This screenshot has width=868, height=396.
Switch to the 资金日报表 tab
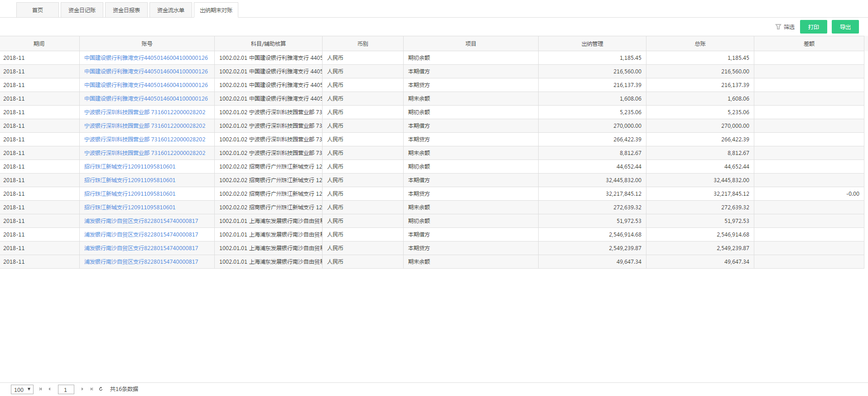[126, 10]
